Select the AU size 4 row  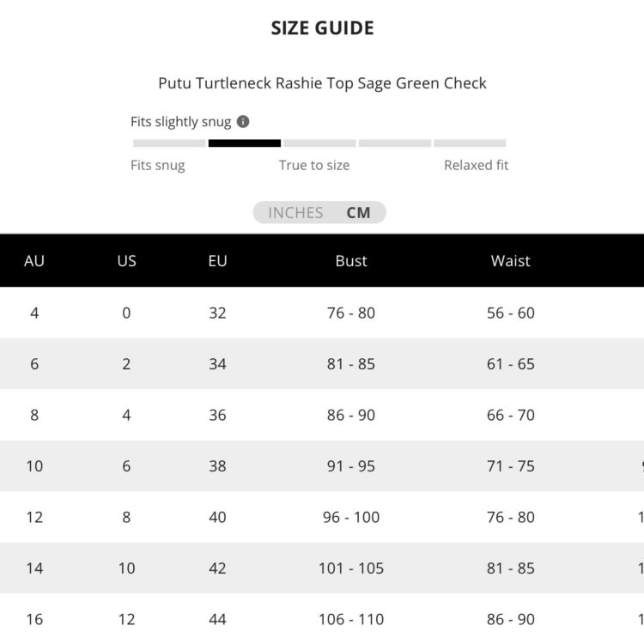point(34,313)
